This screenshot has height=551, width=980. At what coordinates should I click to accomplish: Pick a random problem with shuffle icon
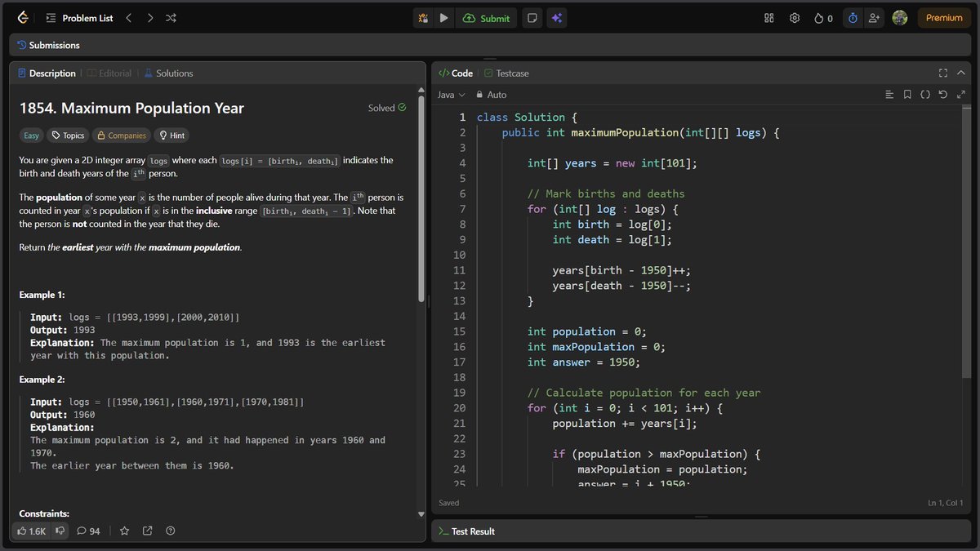[171, 18]
